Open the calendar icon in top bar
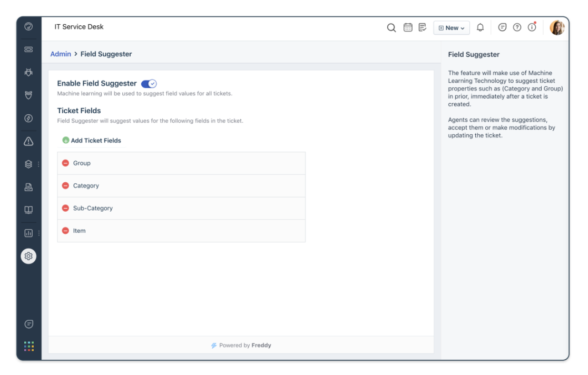Viewport: 588px width, 375px height. (408, 28)
